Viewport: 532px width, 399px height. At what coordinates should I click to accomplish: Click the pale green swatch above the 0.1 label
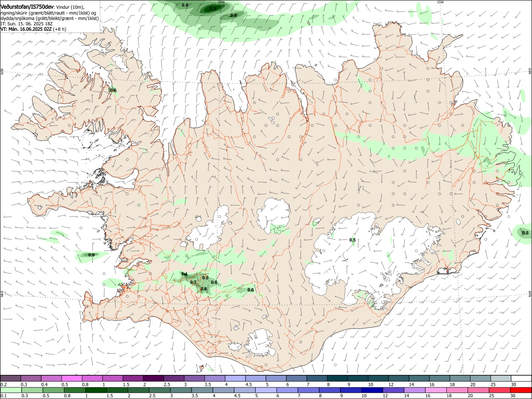pyautogui.click(x=11, y=390)
